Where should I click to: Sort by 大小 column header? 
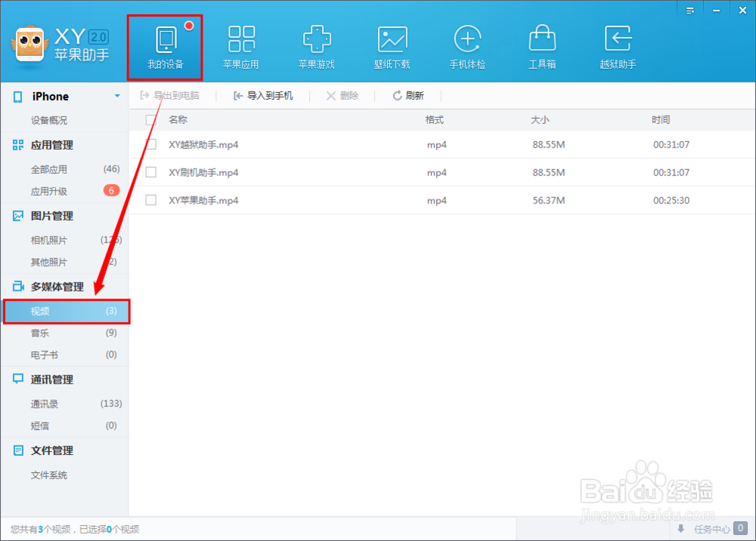(540, 120)
